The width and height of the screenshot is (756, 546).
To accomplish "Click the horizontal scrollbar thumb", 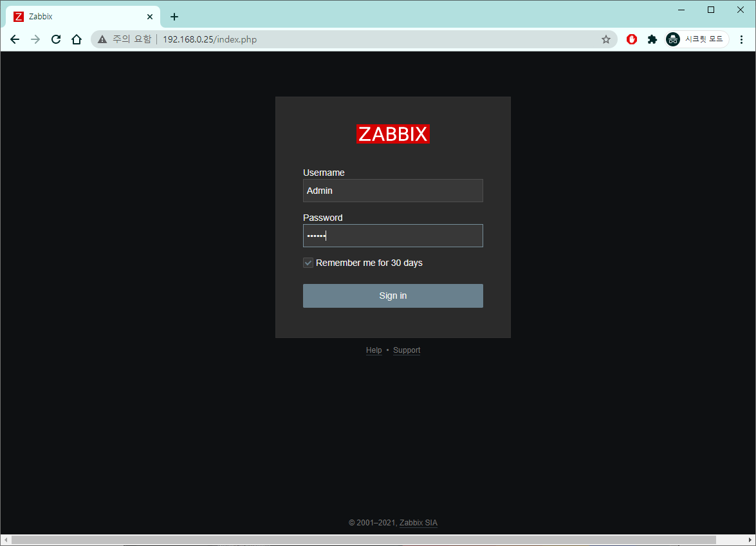I will (x=364, y=540).
